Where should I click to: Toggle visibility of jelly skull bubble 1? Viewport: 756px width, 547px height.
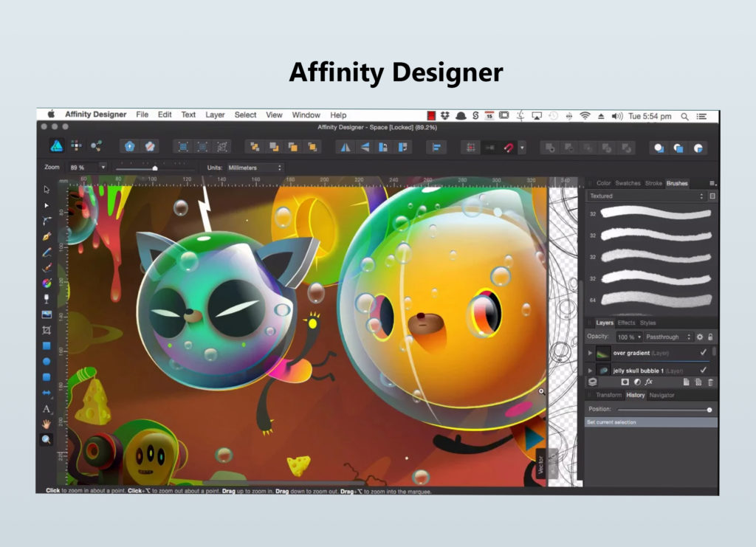(703, 370)
